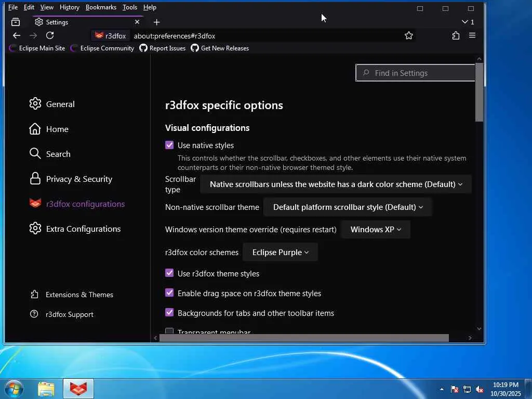This screenshot has width=532, height=399.
Task: Toggle Use r3dfox theme styles checkbox
Action: (169, 273)
